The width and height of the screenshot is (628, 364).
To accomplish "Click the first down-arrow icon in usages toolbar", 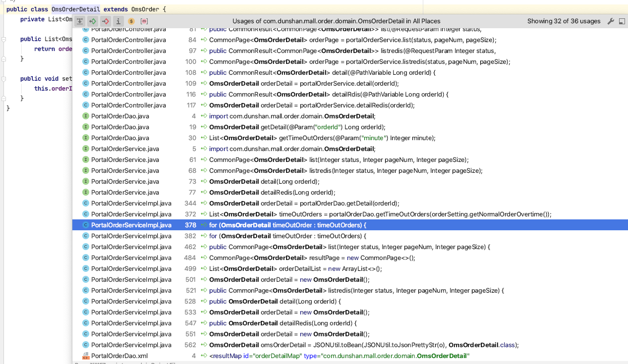I will (80, 21).
